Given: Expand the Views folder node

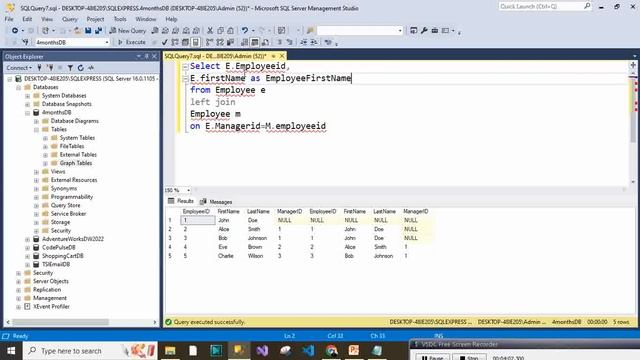Looking at the screenshot, I should (36, 172).
